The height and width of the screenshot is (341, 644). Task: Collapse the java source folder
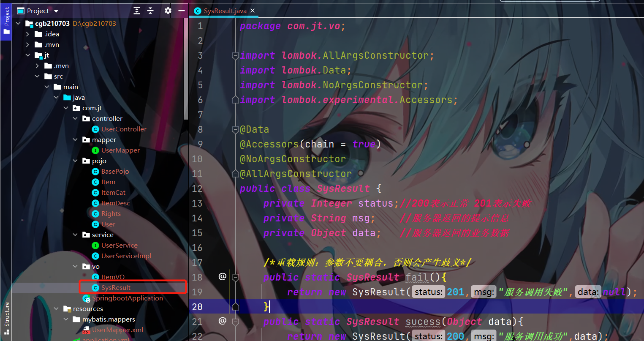pos(56,97)
